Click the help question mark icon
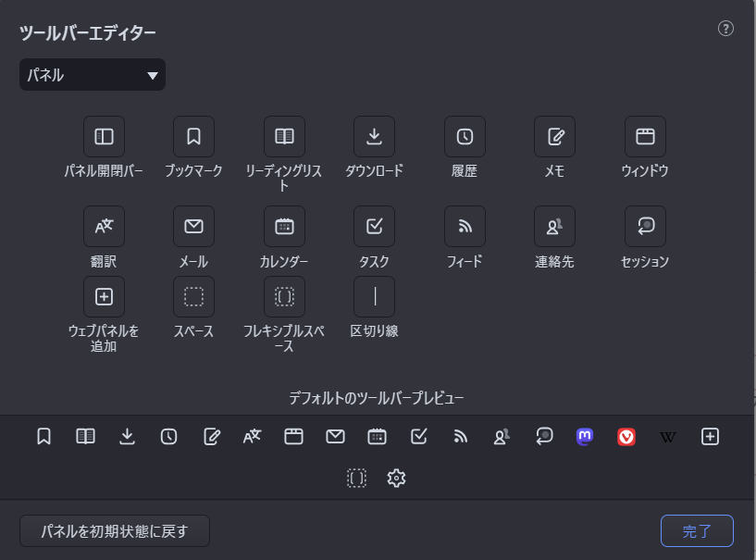The height and width of the screenshot is (560, 756). point(725,29)
